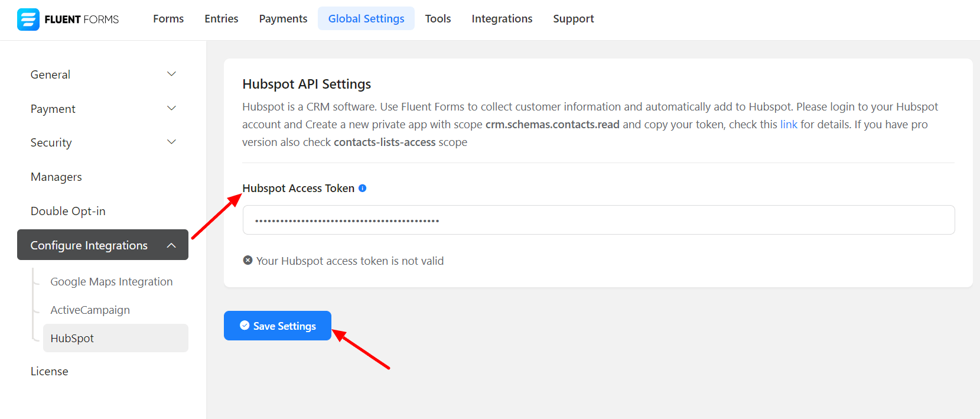Image resolution: width=980 pixels, height=419 pixels.
Task: Expand the Payment settings chevron
Action: click(x=171, y=109)
